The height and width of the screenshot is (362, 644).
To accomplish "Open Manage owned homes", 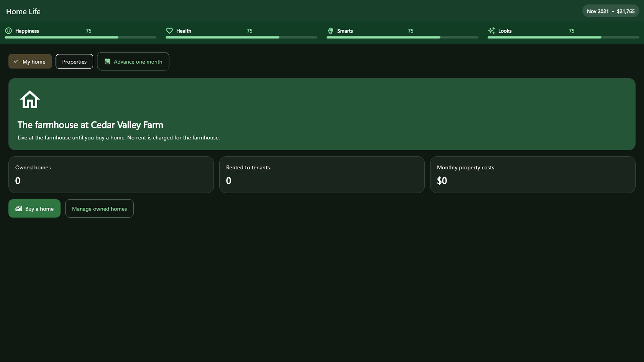I will tap(99, 208).
